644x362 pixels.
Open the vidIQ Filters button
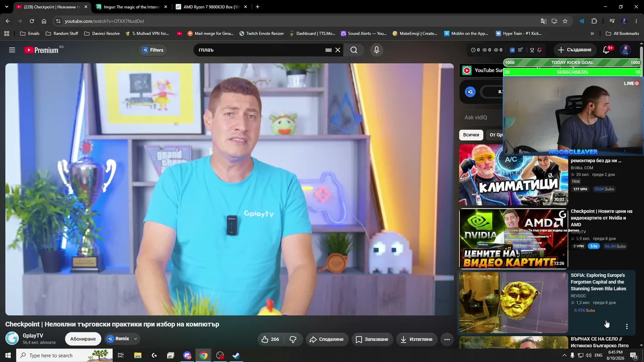point(153,50)
